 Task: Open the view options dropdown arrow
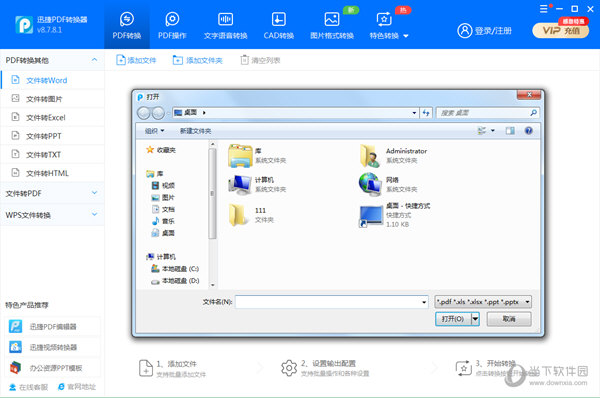[x=493, y=131]
